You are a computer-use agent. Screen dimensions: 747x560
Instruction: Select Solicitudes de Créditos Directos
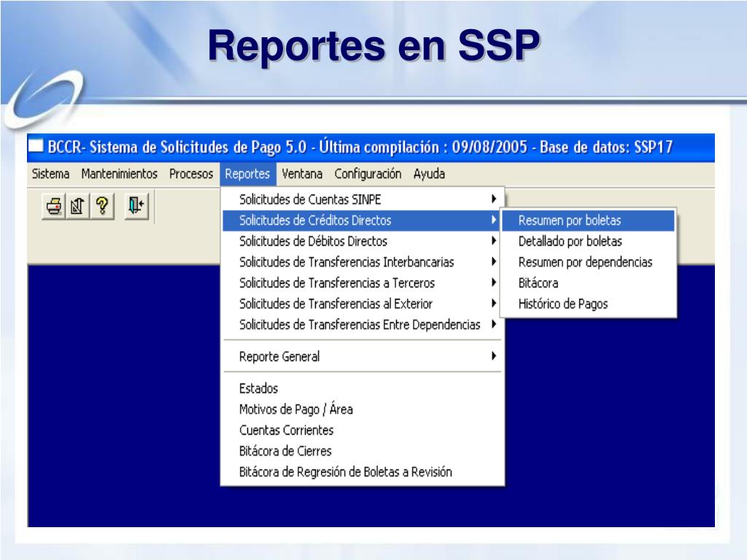pyautogui.click(x=362, y=220)
